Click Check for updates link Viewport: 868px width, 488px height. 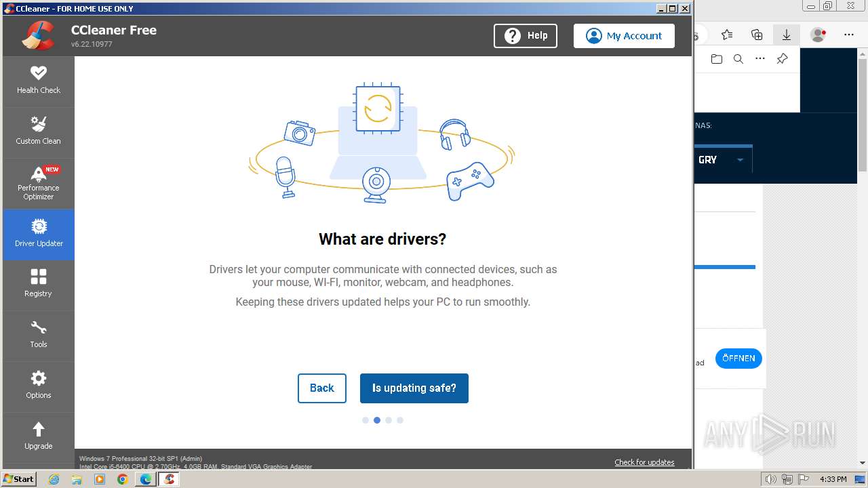pyautogui.click(x=644, y=462)
